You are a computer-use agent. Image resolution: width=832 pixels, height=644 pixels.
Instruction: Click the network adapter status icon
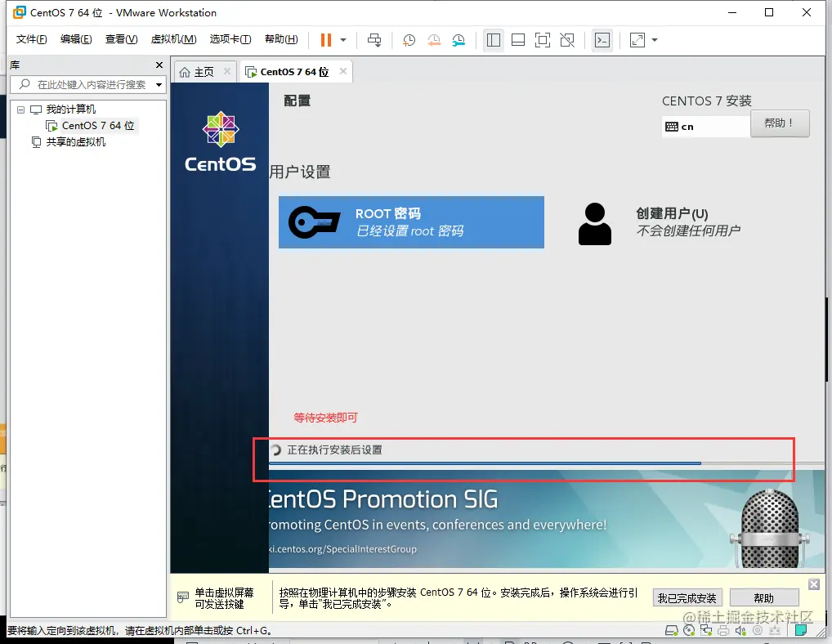(705, 630)
